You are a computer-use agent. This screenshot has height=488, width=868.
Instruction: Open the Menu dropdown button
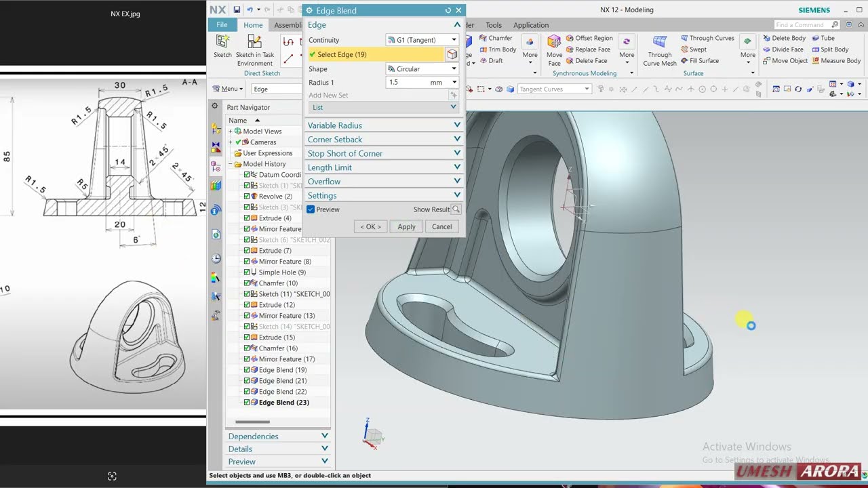pyautogui.click(x=227, y=89)
